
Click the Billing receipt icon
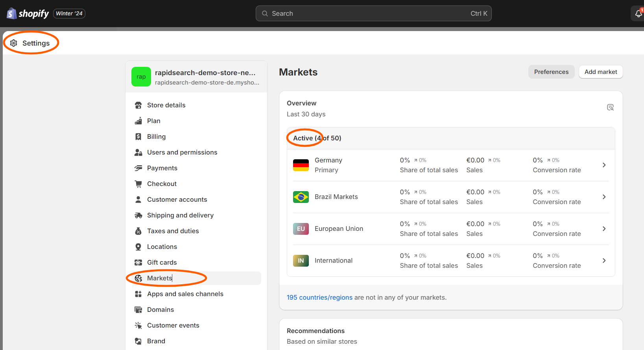[x=138, y=136]
